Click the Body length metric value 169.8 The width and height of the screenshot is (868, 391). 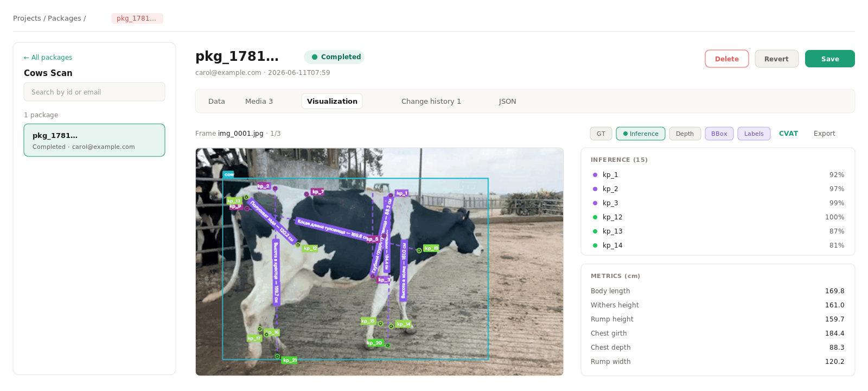coord(834,291)
